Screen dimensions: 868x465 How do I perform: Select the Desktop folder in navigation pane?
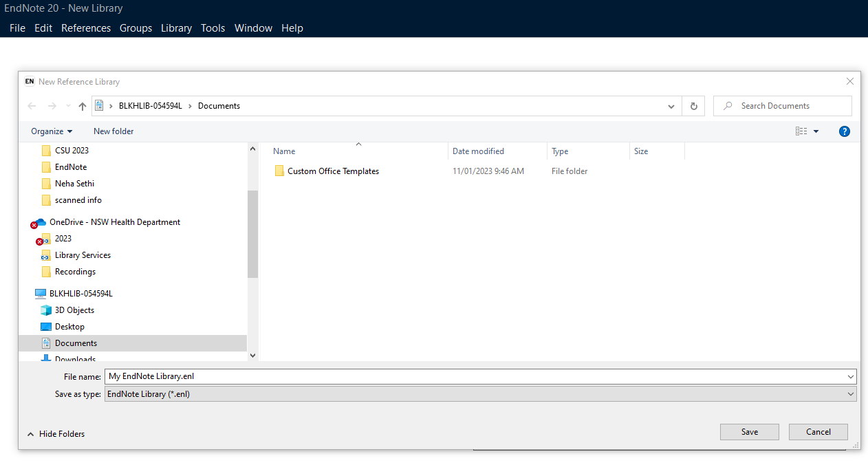coord(69,327)
